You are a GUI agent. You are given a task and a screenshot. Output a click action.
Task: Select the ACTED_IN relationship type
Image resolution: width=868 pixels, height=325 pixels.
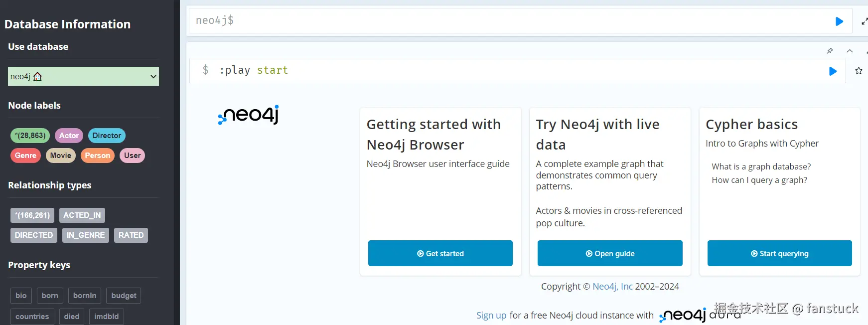click(82, 215)
